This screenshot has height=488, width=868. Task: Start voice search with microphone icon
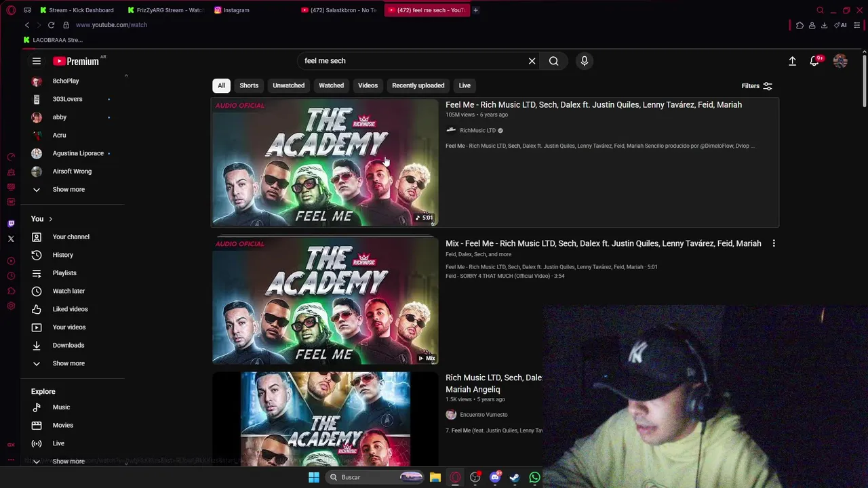585,61
